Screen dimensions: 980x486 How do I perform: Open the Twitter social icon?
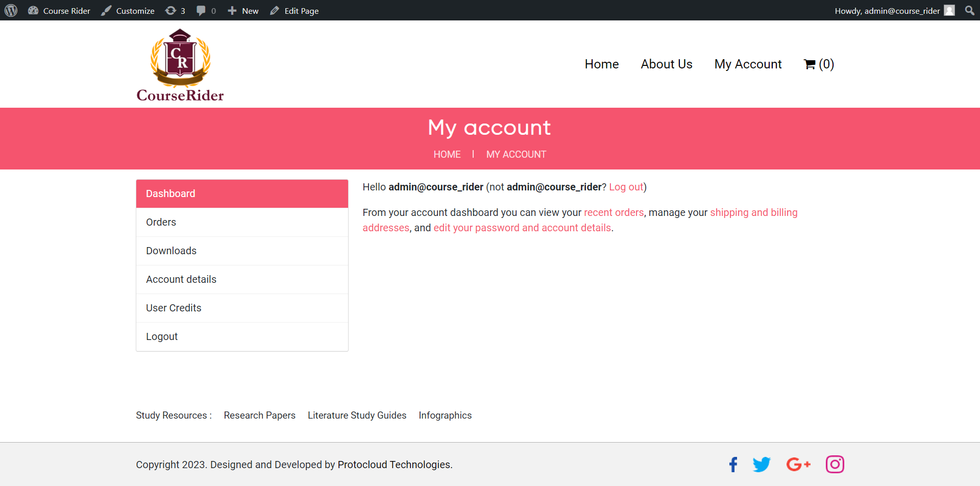pyautogui.click(x=762, y=465)
